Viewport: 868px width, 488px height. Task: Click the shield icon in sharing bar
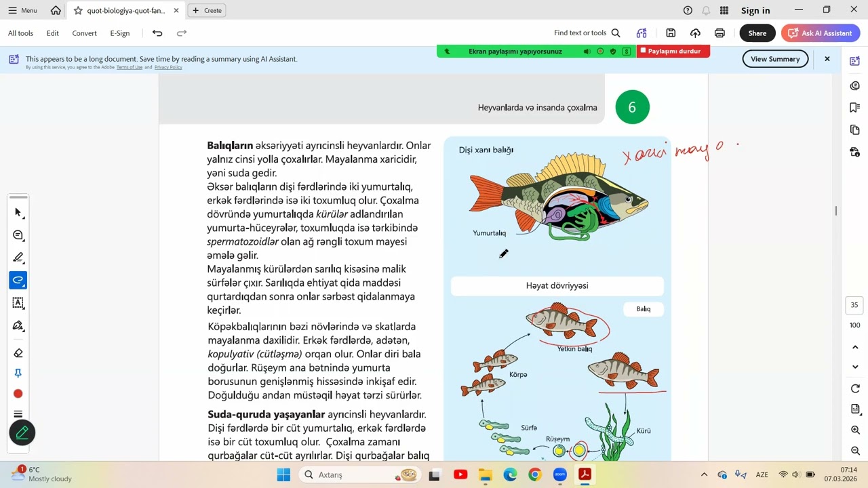point(613,51)
